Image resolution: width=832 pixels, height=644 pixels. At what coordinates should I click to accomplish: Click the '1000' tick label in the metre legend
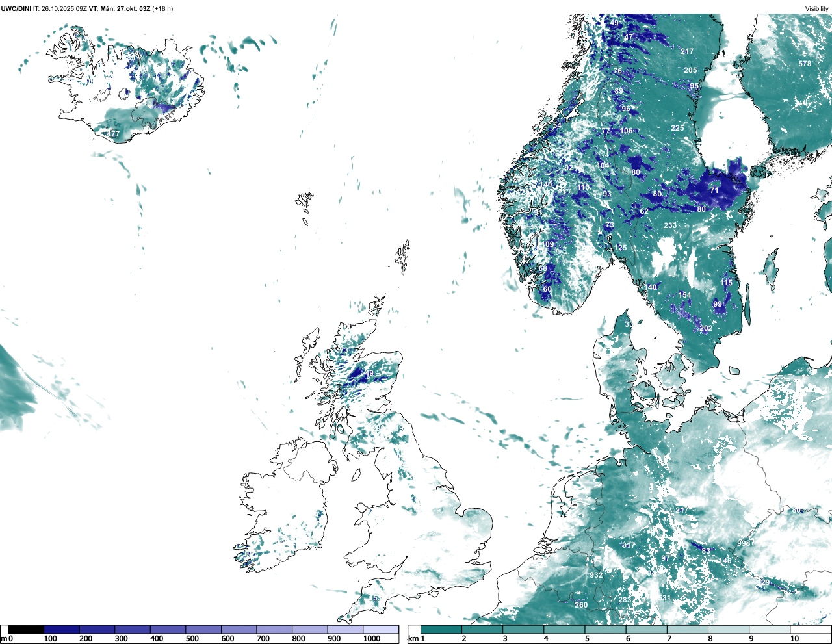[372, 639]
